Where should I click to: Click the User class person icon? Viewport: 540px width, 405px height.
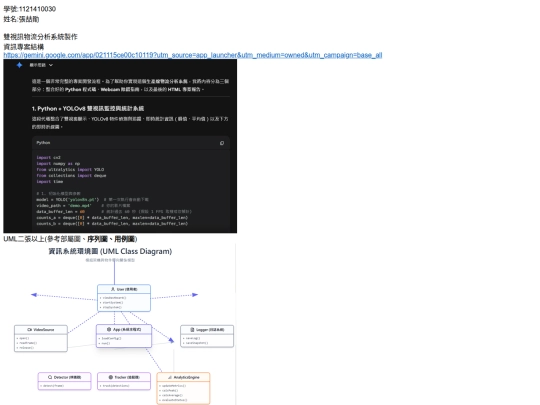click(x=113, y=289)
